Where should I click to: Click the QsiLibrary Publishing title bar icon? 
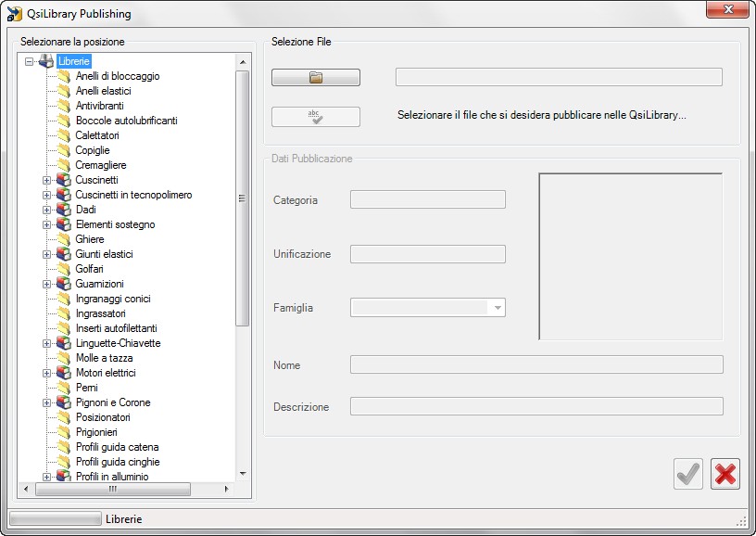click(x=14, y=14)
